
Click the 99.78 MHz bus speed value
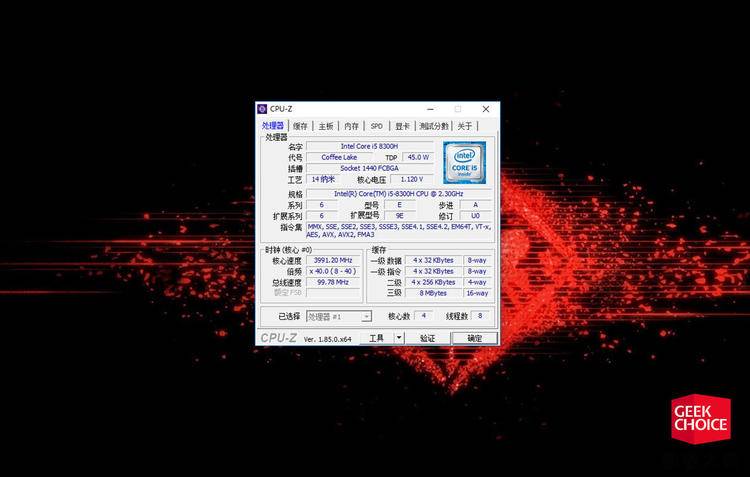333,282
